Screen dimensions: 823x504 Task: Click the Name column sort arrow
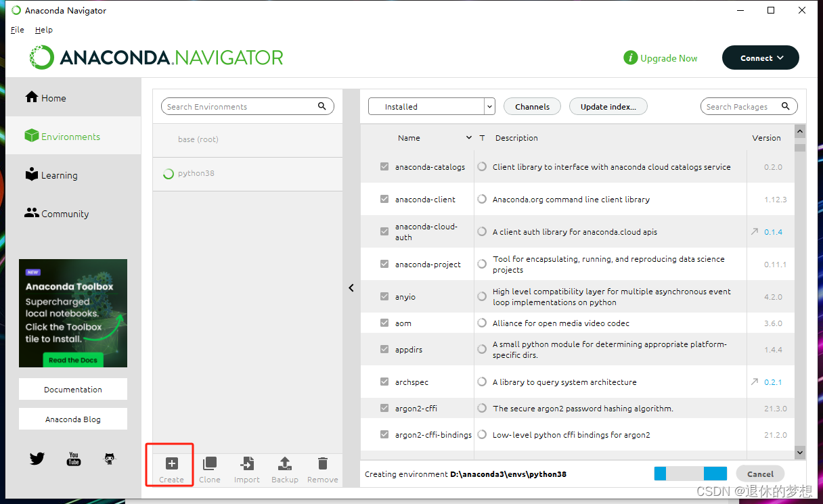click(469, 137)
